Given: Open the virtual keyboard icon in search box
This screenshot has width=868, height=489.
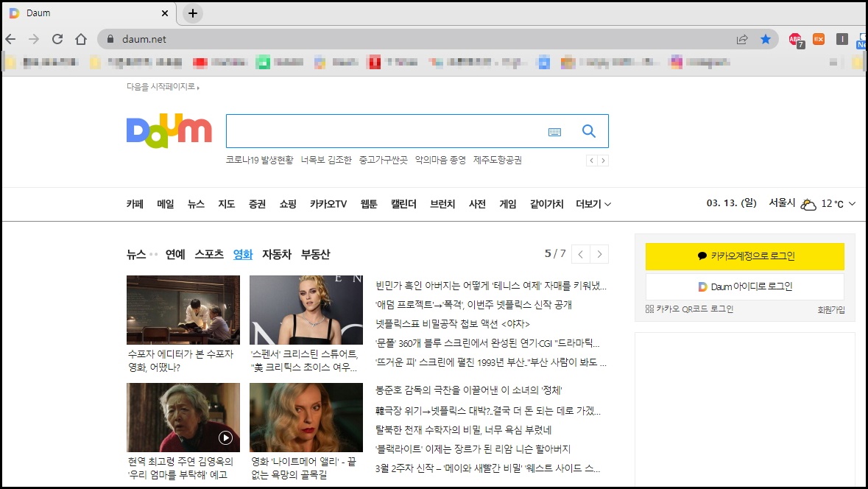Looking at the screenshot, I should (554, 132).
